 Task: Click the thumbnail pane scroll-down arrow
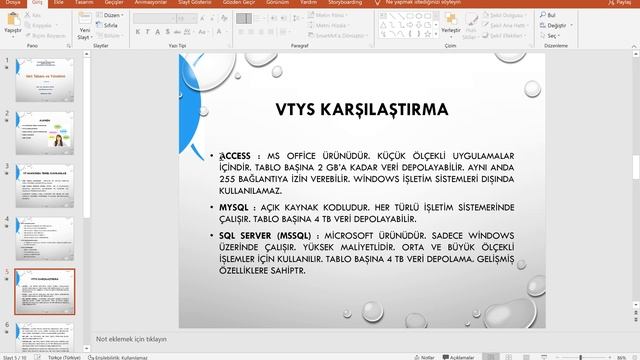click(x=87, y=348)
